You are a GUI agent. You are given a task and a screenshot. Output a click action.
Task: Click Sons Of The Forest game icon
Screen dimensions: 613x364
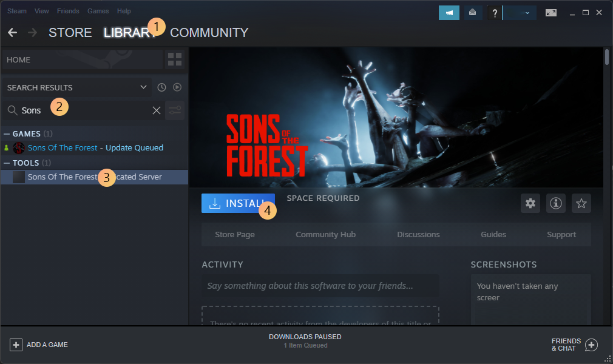(x=18, y=148)
